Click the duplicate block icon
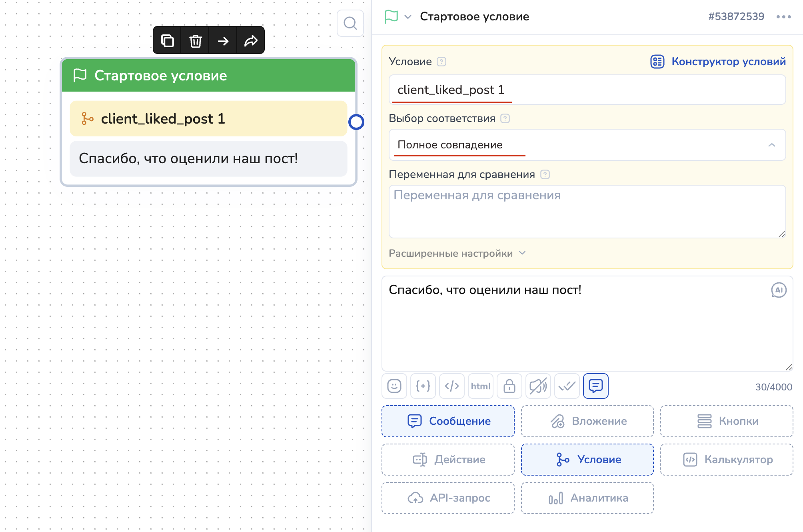The image size is (803, 532). click(x=167, y=41)
